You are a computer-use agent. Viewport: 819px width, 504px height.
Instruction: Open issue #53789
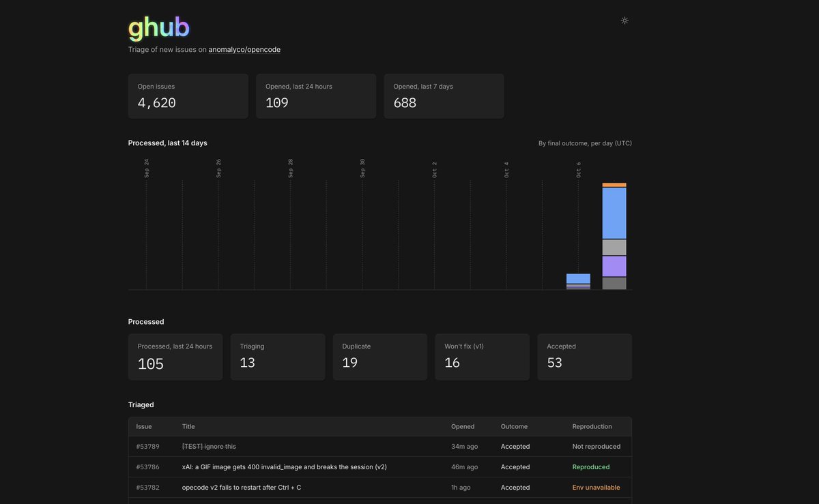148,447
